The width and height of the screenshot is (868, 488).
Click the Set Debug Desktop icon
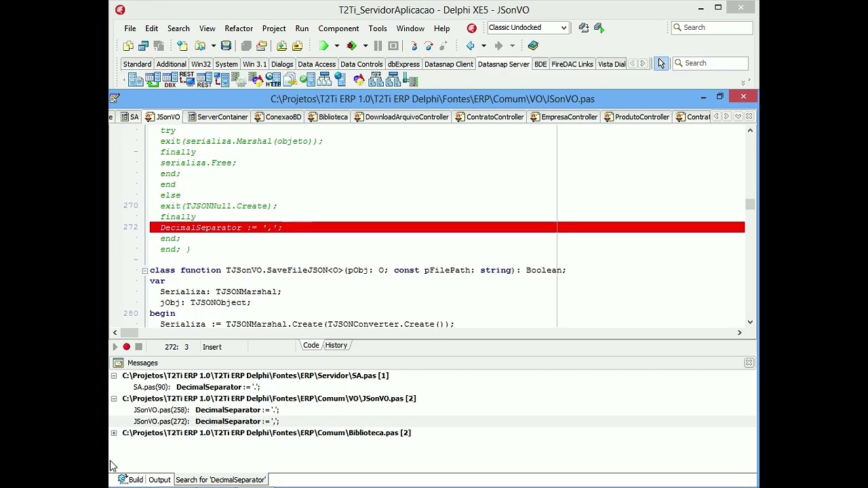point(599,28)
